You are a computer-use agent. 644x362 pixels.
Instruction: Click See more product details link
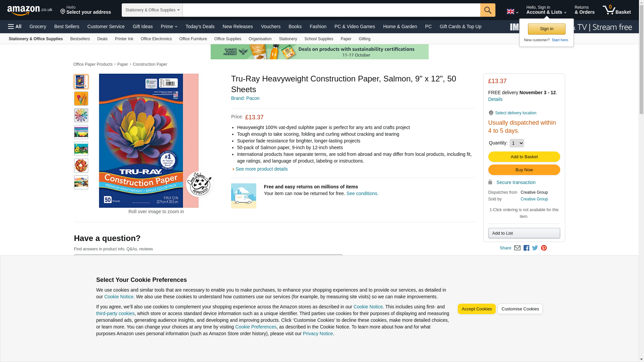(x=261, y=169)
